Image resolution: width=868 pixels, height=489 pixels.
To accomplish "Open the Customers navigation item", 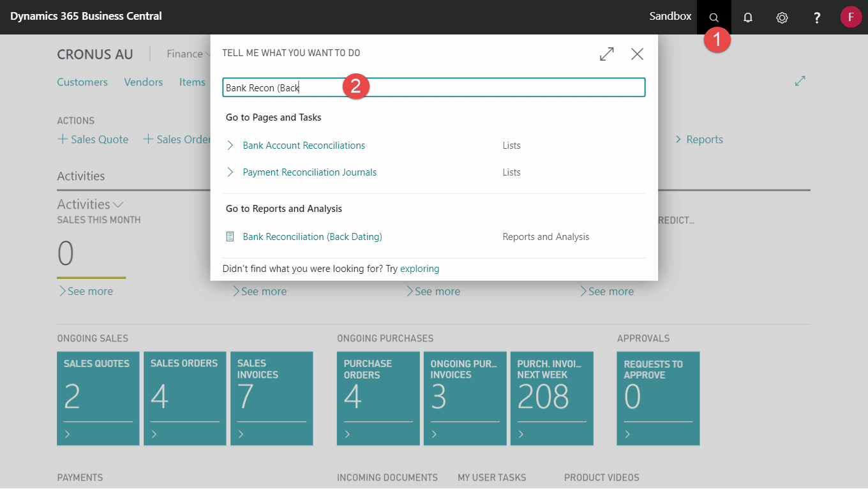I will coord(82,82).
